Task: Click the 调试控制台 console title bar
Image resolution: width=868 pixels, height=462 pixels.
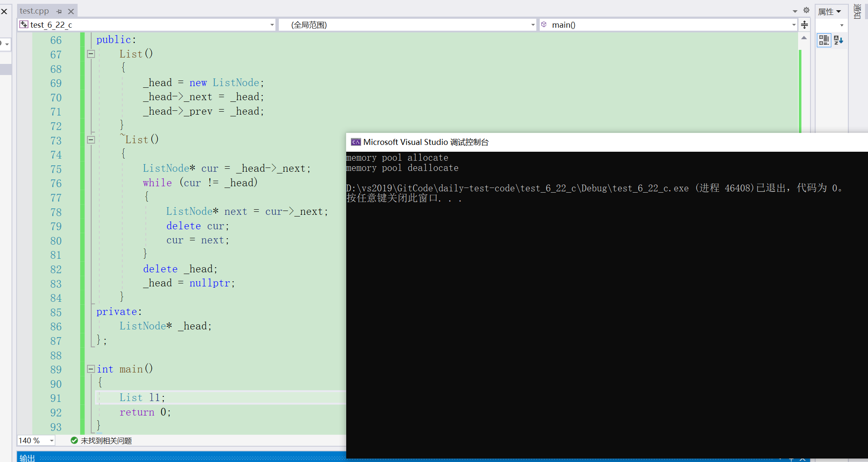Action: pos(607,142)
